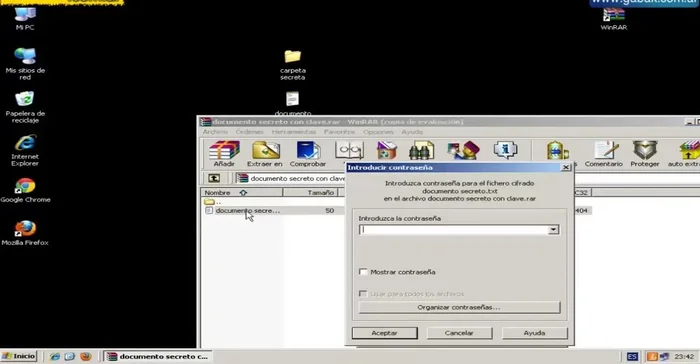Open the Órdenes menu
Viewport: 700px width, 364px height.
[250, 132]
